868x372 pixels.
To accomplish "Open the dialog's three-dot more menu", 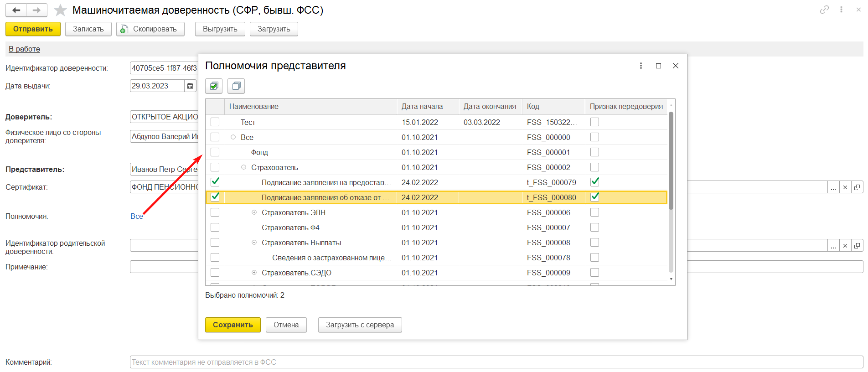I will coord(641,66).
